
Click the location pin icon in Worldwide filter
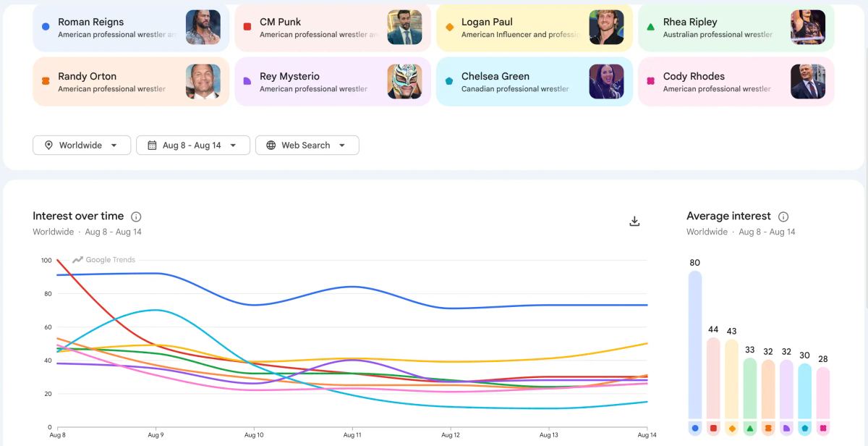[x=48, y=145]
